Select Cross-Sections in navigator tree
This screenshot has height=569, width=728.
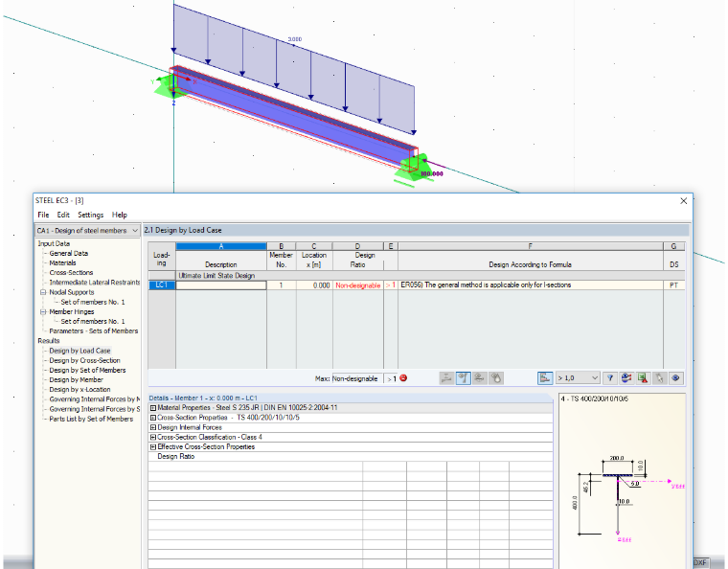click(72, 272)
